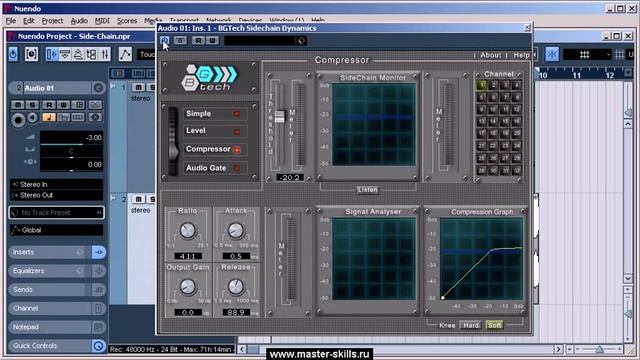The height and width of the screenshot is (360, 640).
Task: Click the automation mode curve icon
Action: [125, 54]
